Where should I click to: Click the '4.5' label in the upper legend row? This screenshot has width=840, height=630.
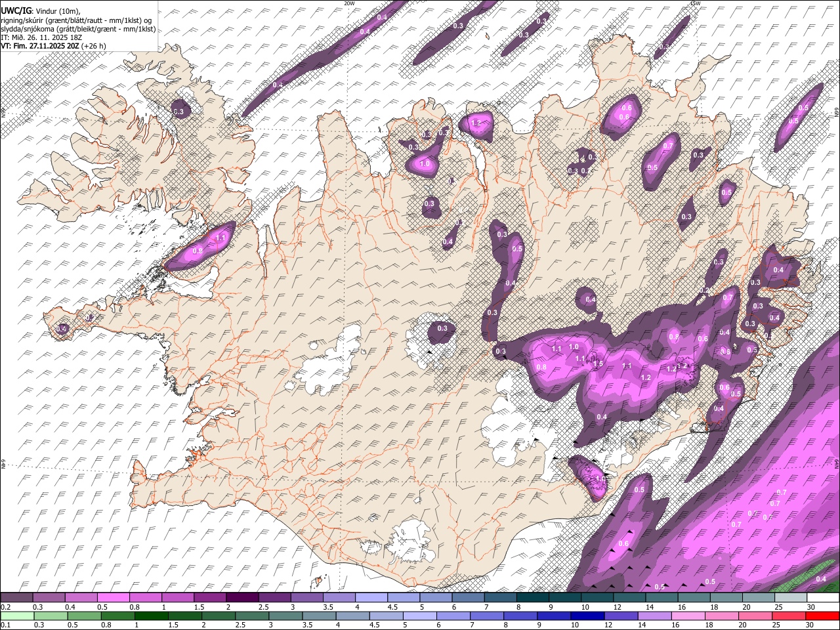click(392, 607)
